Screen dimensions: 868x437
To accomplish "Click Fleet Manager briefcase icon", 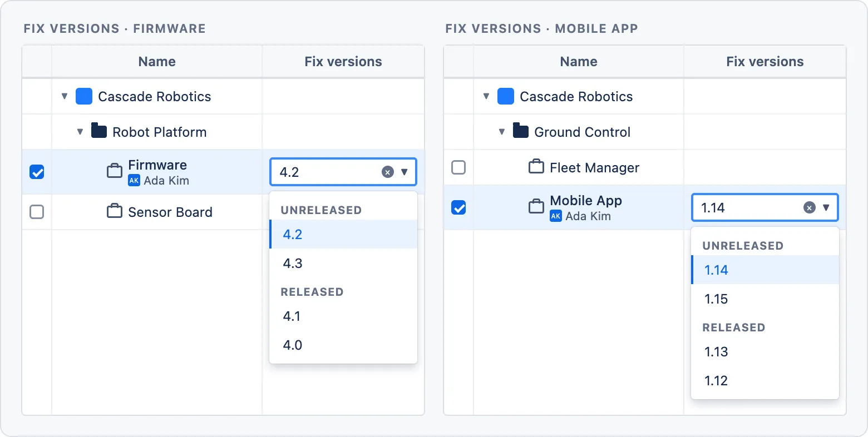I will point(536,167).
